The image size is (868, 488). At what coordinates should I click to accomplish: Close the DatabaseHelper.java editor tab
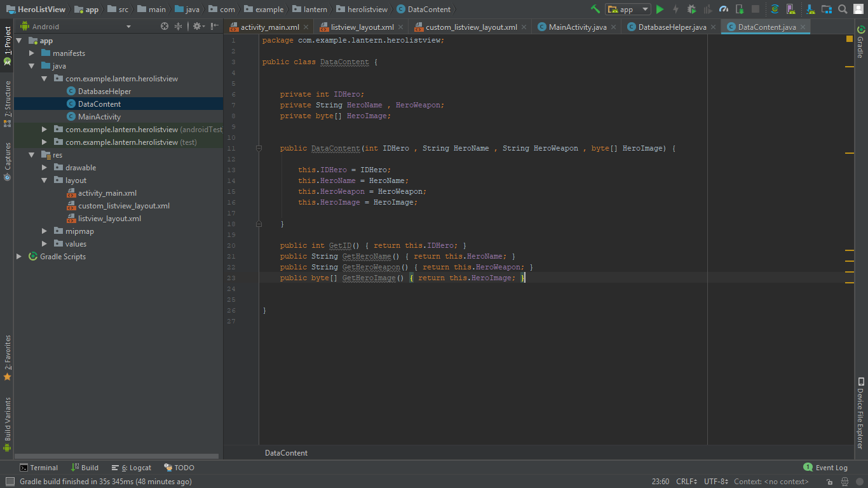click(x=714, y=27)
